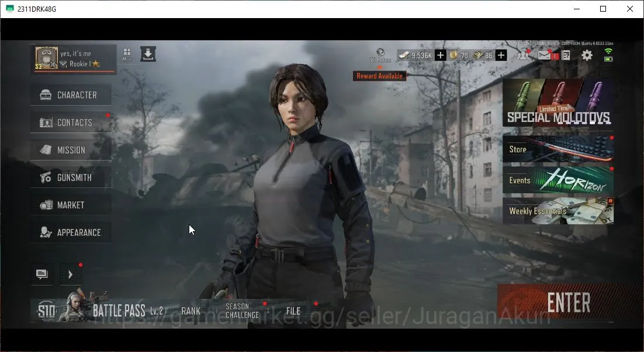Image resolution: width=644 pixels, height=352 pixels.
Task: Open the friends list icon
Action: pyautogui.click(x=523, y=55)
